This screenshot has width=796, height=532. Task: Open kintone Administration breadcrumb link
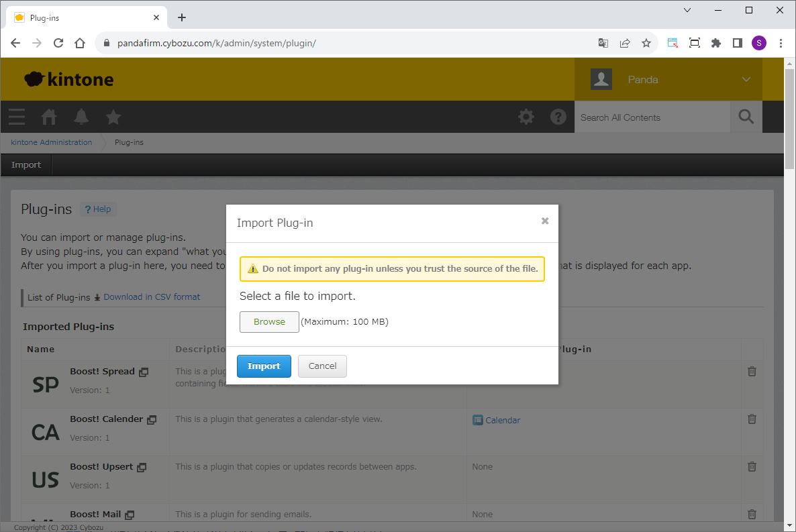pos(52,142)
